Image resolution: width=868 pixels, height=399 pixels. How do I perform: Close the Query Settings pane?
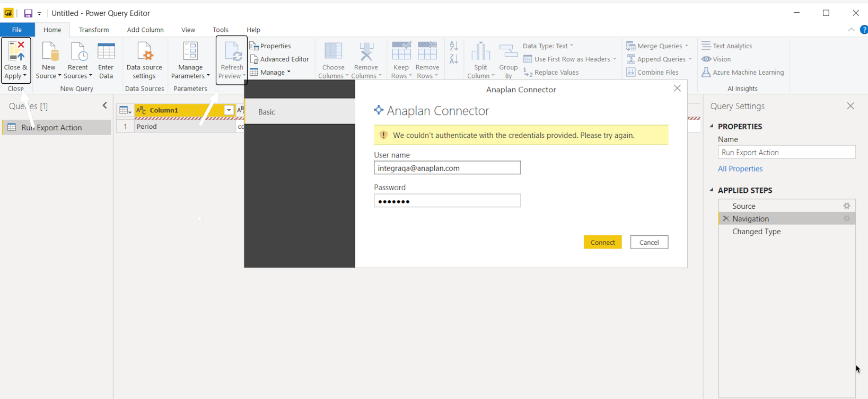click(851, 106)
